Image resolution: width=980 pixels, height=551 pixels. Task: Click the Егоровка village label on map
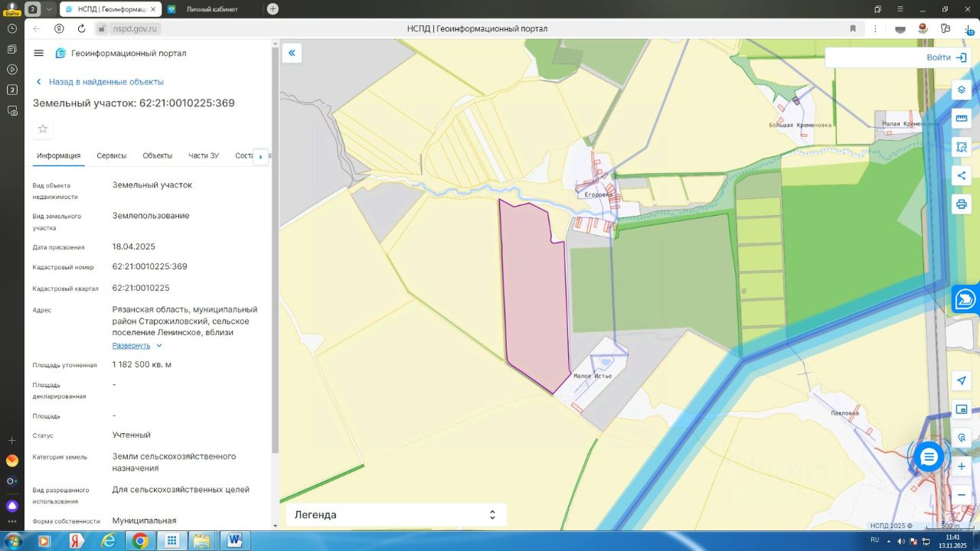pyautogui.click(x=599, y=194)
